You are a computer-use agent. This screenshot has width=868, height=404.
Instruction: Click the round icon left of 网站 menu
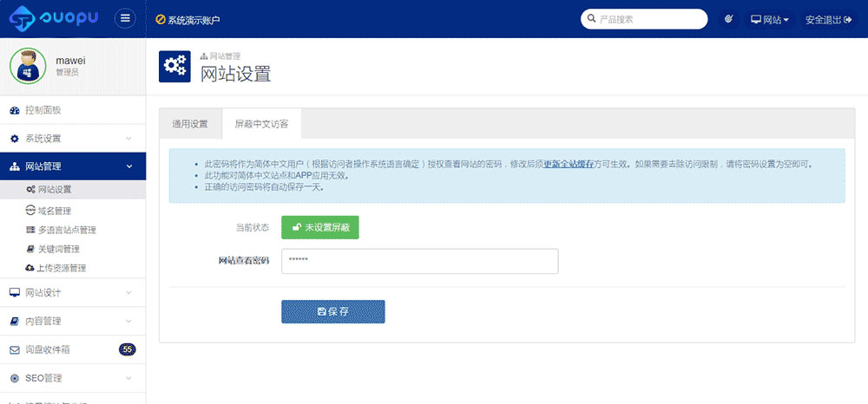tap(729, 19)
